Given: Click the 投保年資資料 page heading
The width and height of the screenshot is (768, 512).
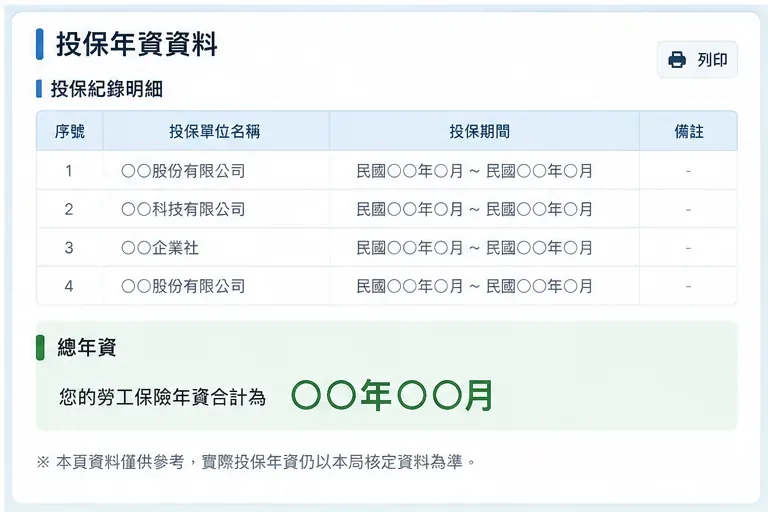Looking at the screenshot, I should click(x=137, y=44).
